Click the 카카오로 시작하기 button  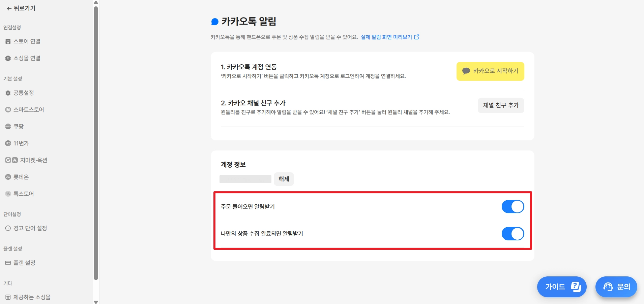[490, 71]
